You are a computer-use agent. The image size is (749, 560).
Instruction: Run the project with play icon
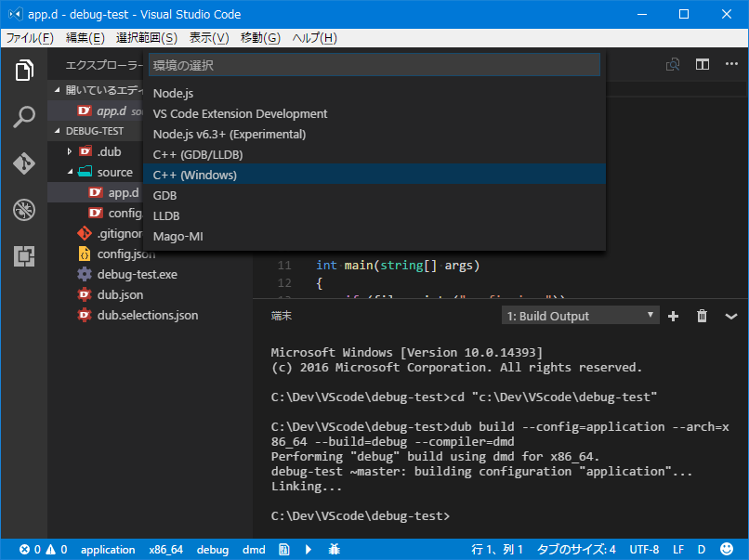(x=309, y=550)
